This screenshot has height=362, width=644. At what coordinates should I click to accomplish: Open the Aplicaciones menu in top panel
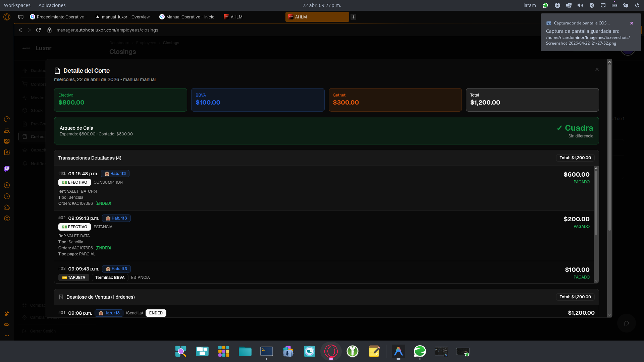coord(52,5)
